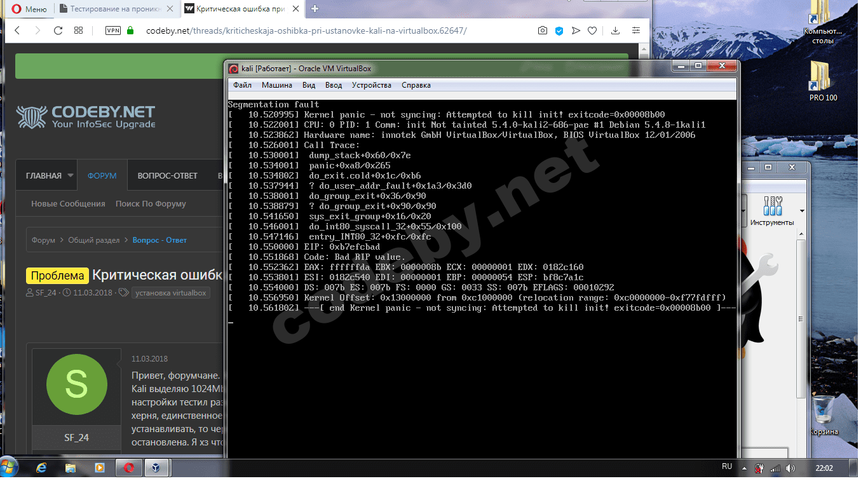Open Opera easy setup sliders icon
The width and height of the screenshot is (868, 488).
[636, 30]
